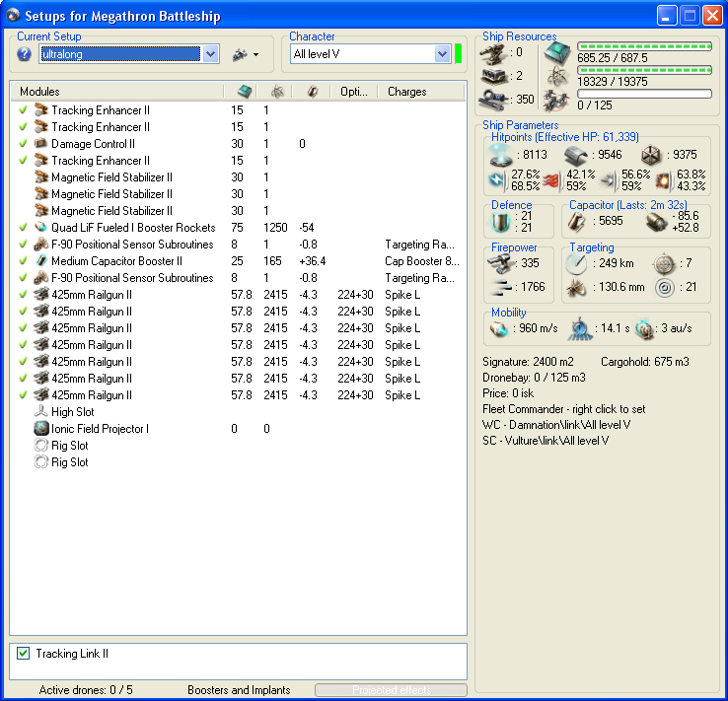Click the explosive resistance icon
Image resolution: width=728 pixels, height=701 pixels.
664,180
